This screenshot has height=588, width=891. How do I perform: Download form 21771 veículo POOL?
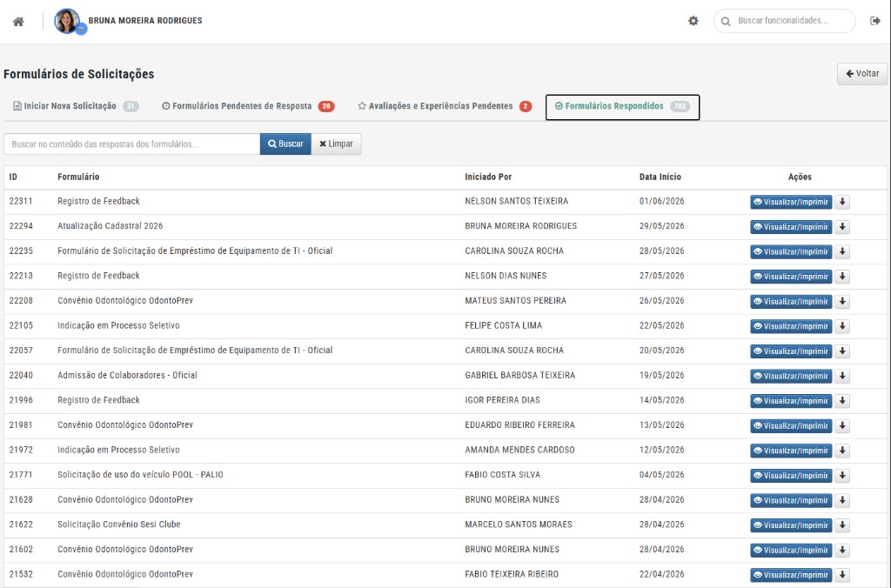pos(842,476)
